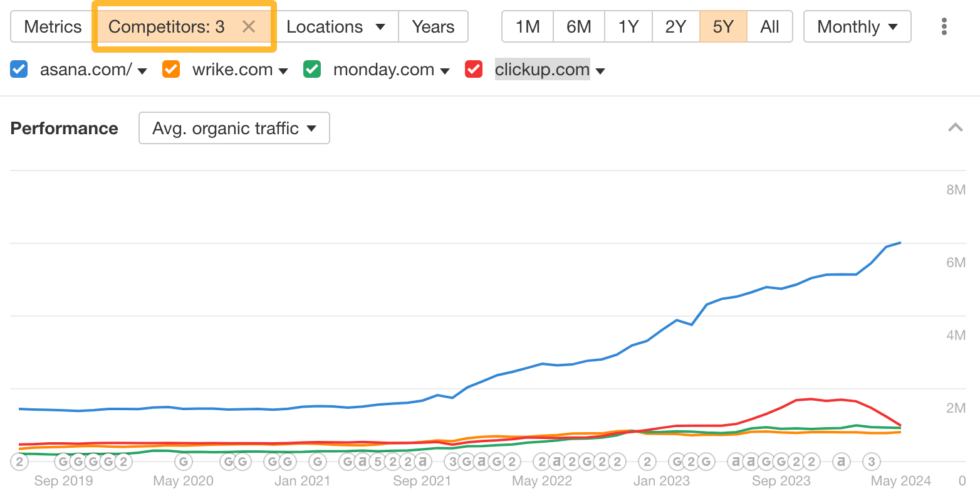Remove the Competitors filter via its X icon

tap(249, 26)
